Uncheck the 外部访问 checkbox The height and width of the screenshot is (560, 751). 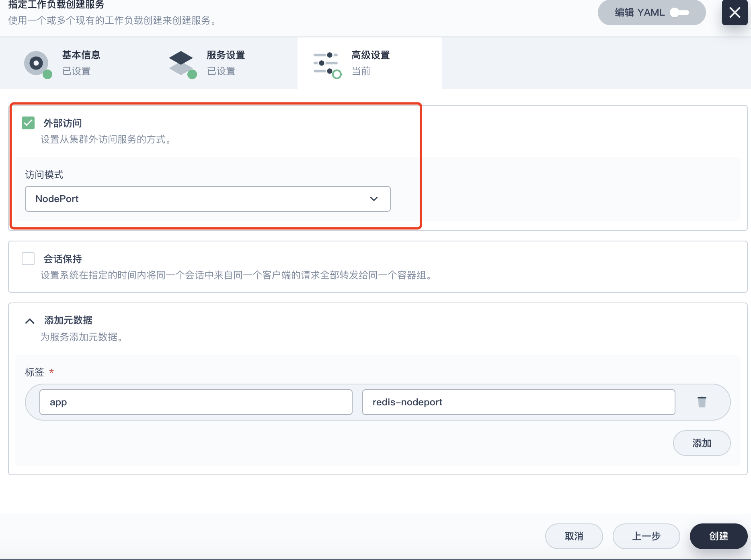(28, 123)
